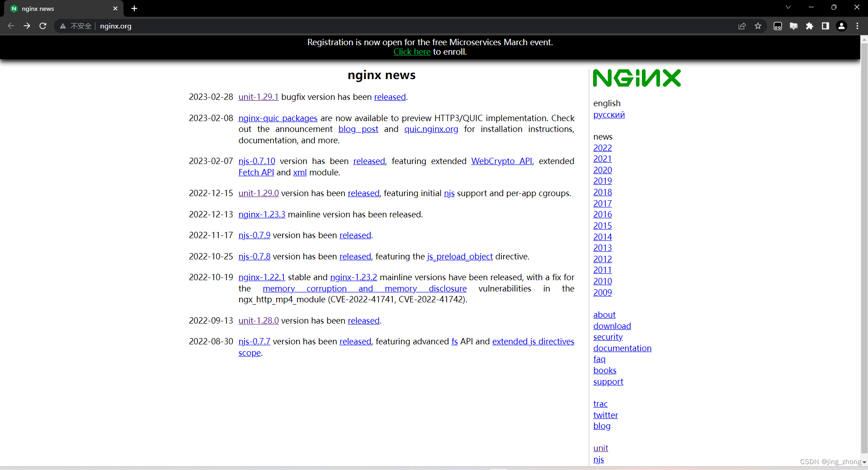Reload the nginx.org page
The image size is (868, 470).
[43, 26]
